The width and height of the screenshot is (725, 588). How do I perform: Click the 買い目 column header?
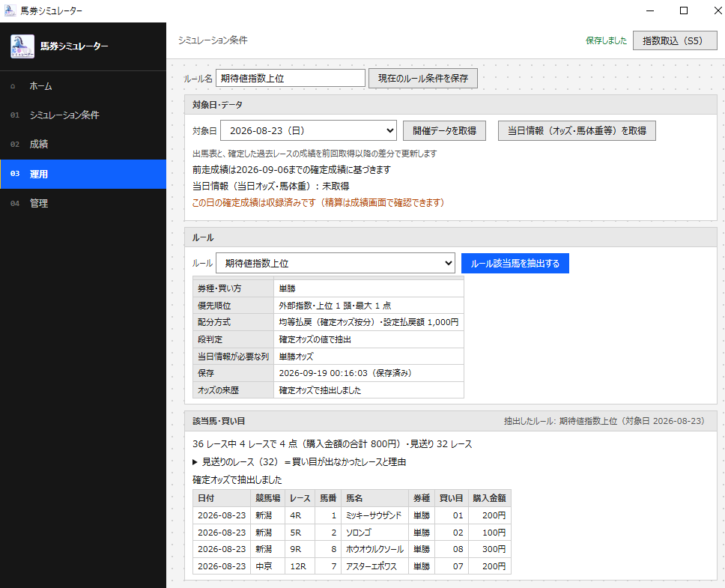(452, 498)
